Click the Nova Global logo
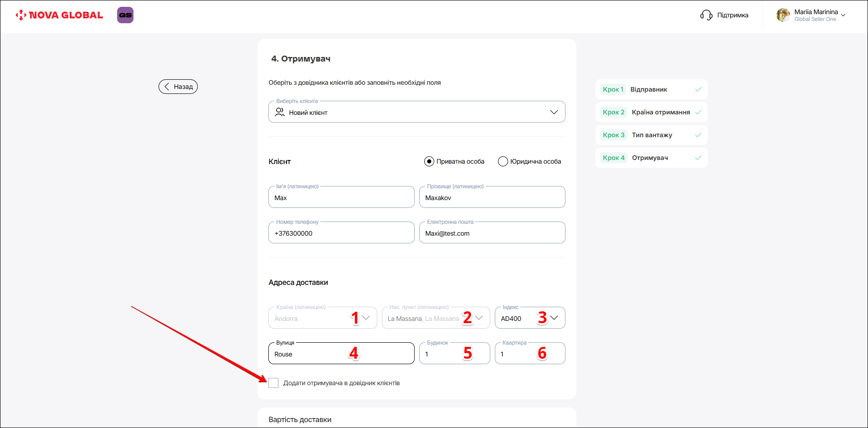Screen dimensions: 868x428 click(59, 15)
